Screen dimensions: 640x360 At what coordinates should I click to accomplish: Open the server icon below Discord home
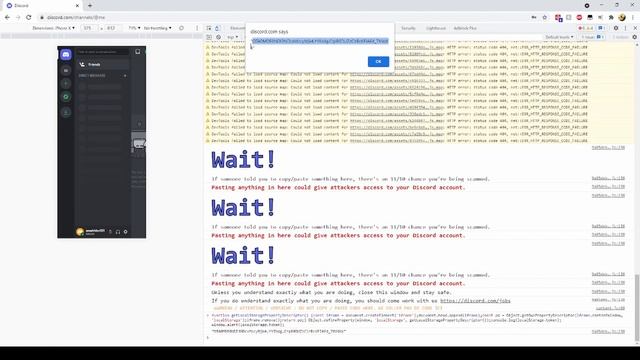click(x=66, y=71)
